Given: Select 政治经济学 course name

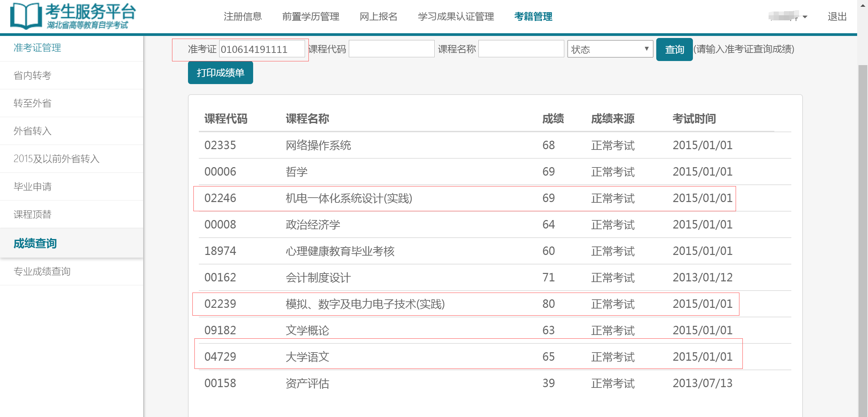Looking at the screenshot, I should pyautogui.click(x=313, y=224).
